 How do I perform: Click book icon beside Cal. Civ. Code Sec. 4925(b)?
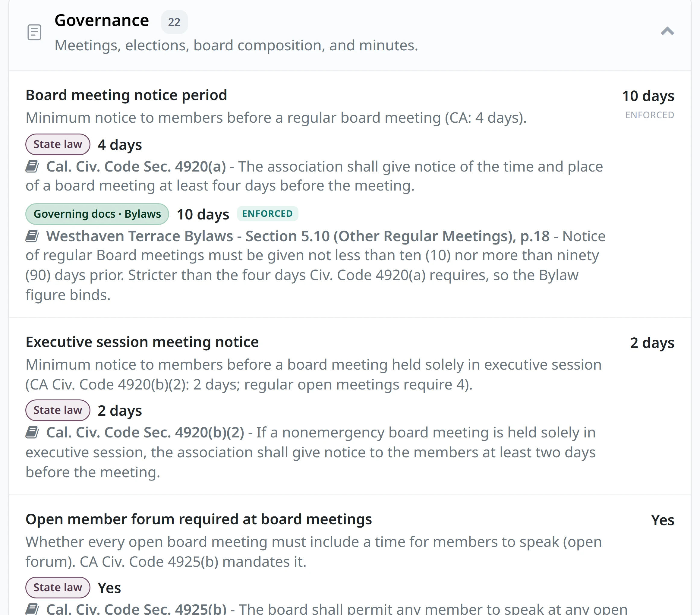pyautogui.click(x=32, y=609)
